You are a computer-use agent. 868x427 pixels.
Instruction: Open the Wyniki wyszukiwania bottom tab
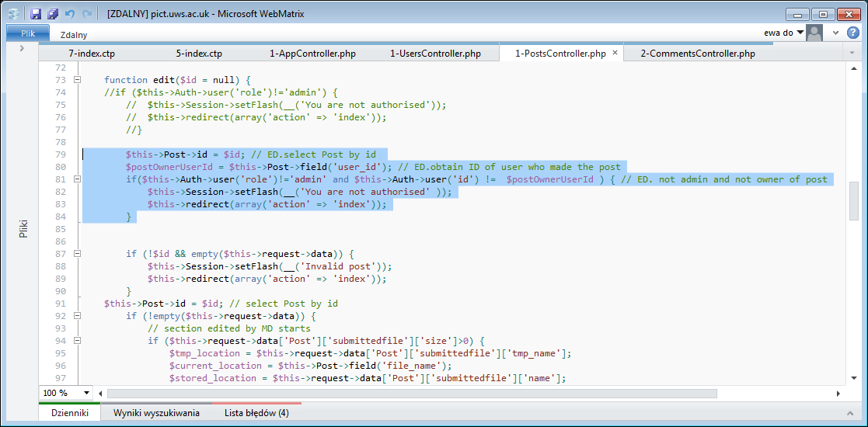[x=157, y=413]
